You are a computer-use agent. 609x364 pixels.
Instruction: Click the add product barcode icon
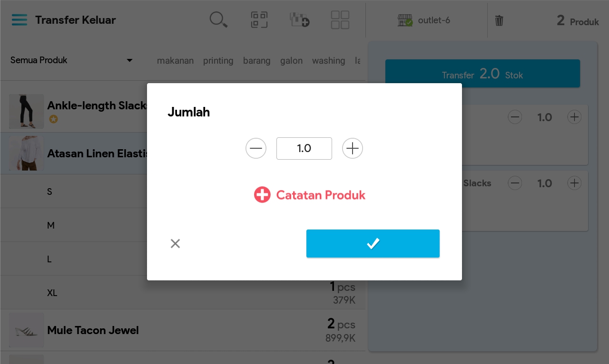click(300, 20)
